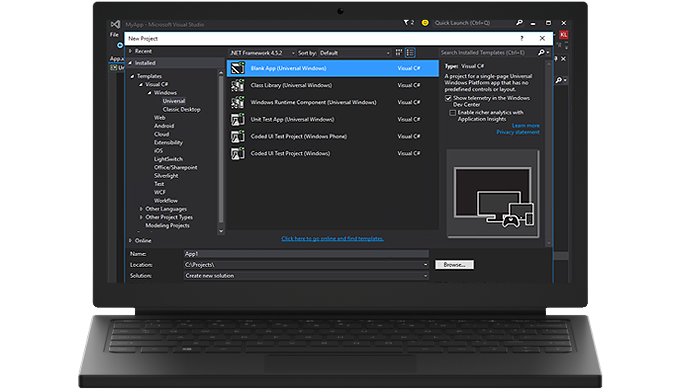Select Windows Runtime Component template icon

tap(237, 102)
